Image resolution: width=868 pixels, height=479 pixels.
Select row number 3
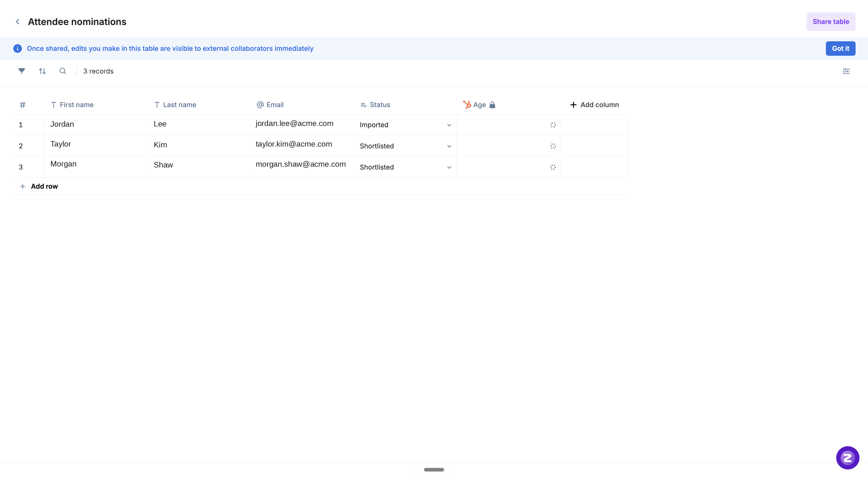click(x=21, y=167)
